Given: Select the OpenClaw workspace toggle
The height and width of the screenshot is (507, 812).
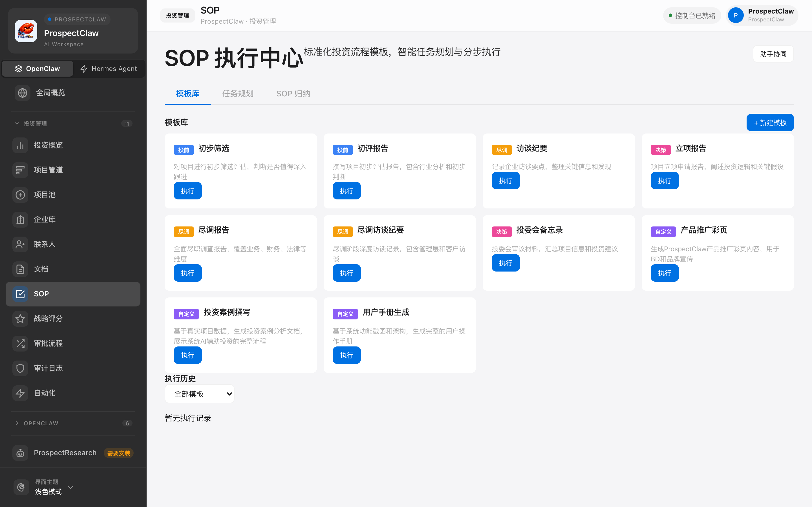Looking at the screenshot, I should coord(37,68).
